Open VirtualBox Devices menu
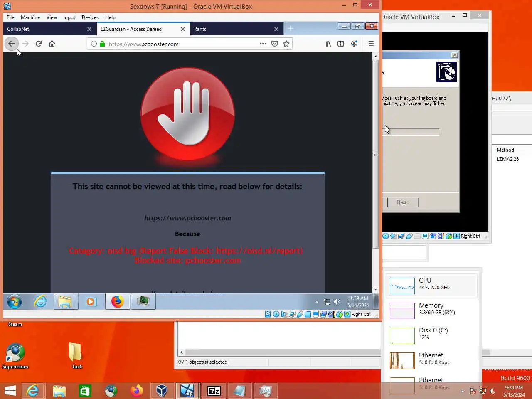This screenshot has width=532, height=399. pyautogui.click(x=90, y=17)
